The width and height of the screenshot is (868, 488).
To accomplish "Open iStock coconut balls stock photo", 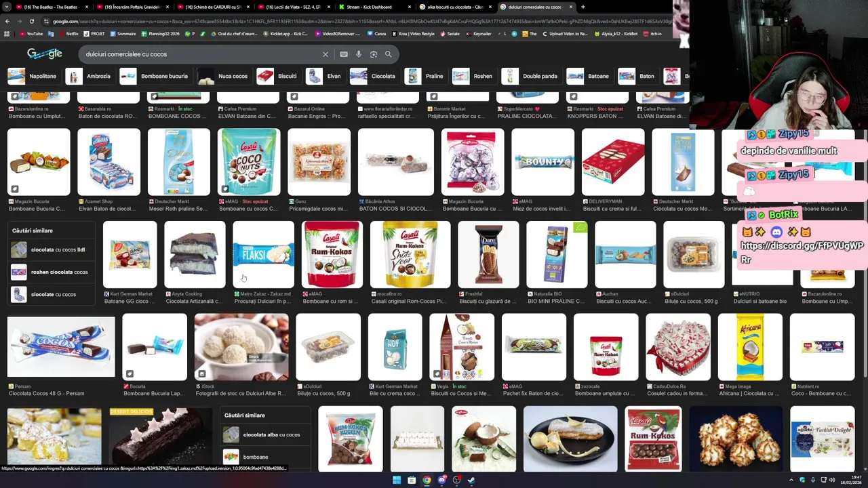I will 241,346.
